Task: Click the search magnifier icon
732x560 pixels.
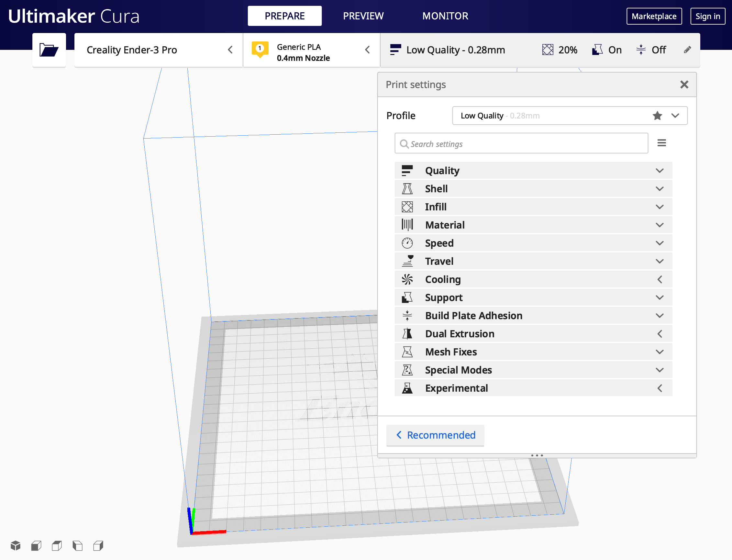Action: point(404,144)
